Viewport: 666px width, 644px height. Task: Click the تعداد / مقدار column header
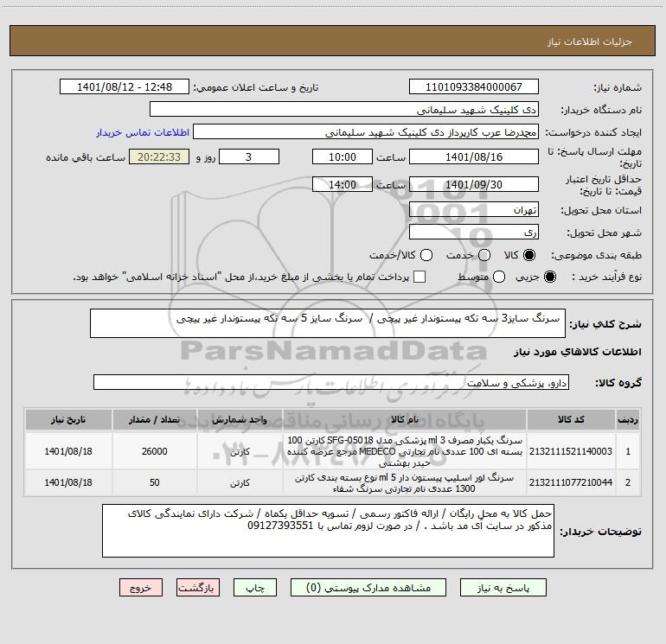(155, 419)
